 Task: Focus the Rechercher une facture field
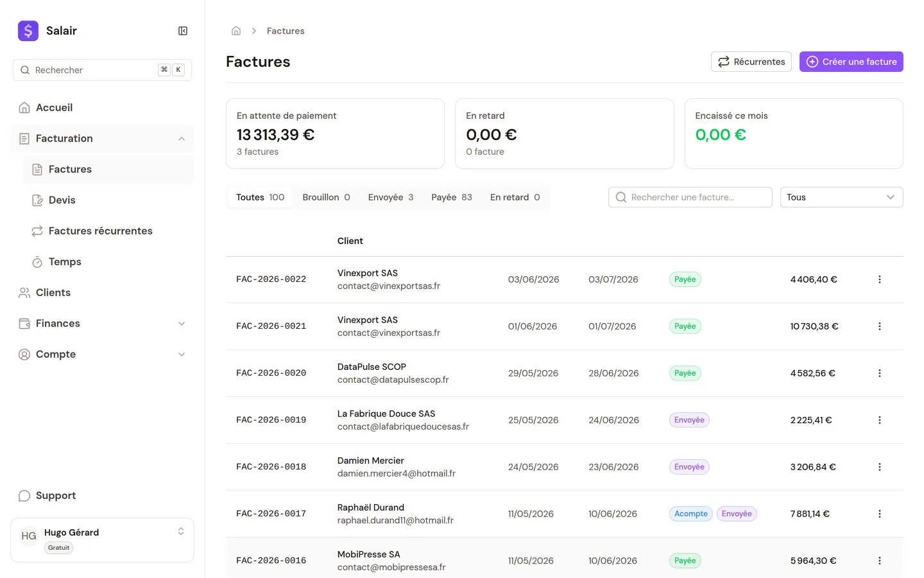pyautogui.click(x=690, y=197)
